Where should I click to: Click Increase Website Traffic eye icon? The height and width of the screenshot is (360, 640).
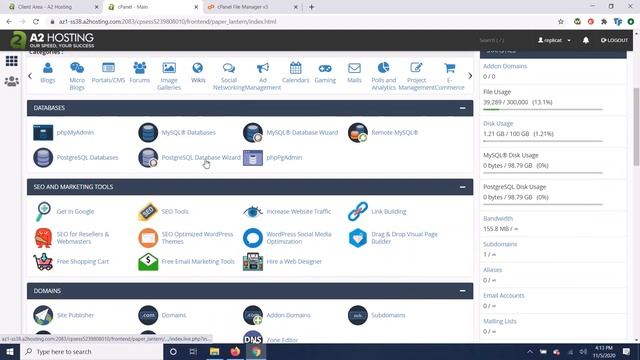pos(253,211)
